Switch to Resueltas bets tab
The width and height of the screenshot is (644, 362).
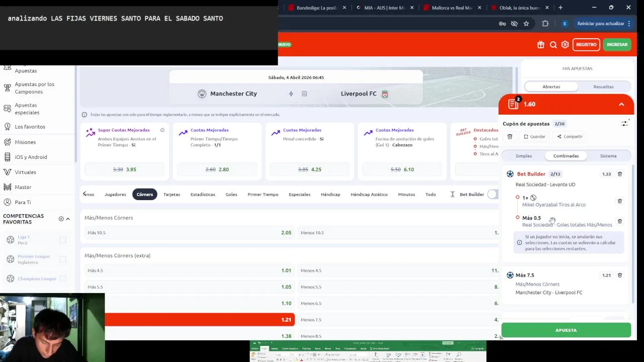click(603, 86)
